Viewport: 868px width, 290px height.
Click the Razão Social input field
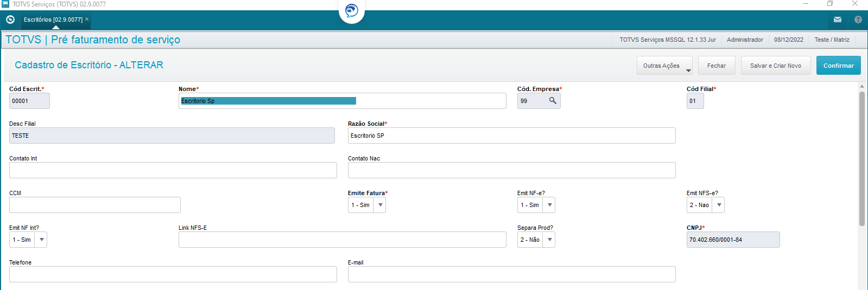pyautogui.click(x=512, y=136)
